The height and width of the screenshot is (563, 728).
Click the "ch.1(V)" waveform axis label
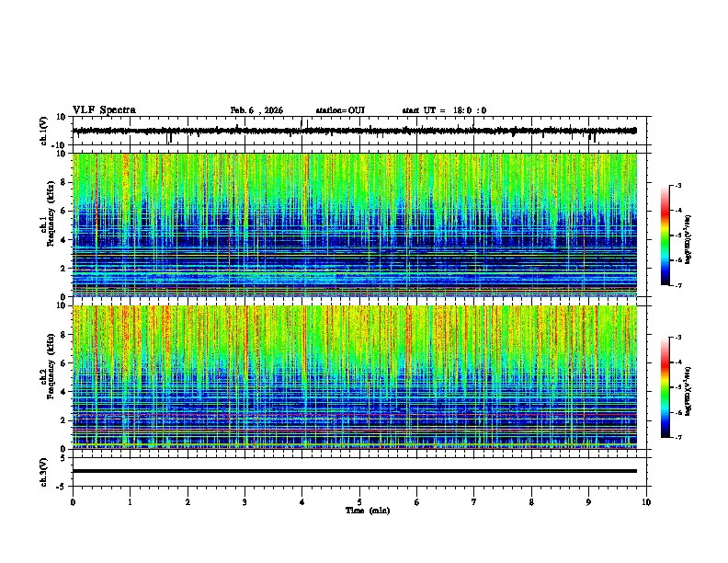pyautogui.click(x=44, y=131)
